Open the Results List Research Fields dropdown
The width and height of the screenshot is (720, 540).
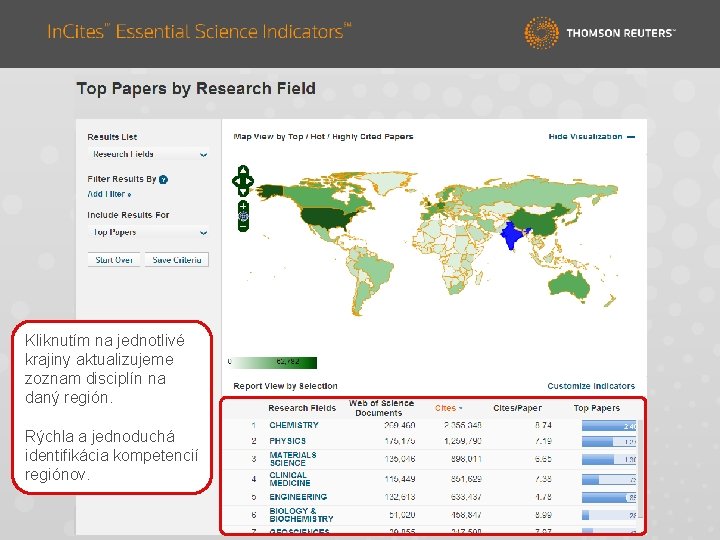[148, 154]
